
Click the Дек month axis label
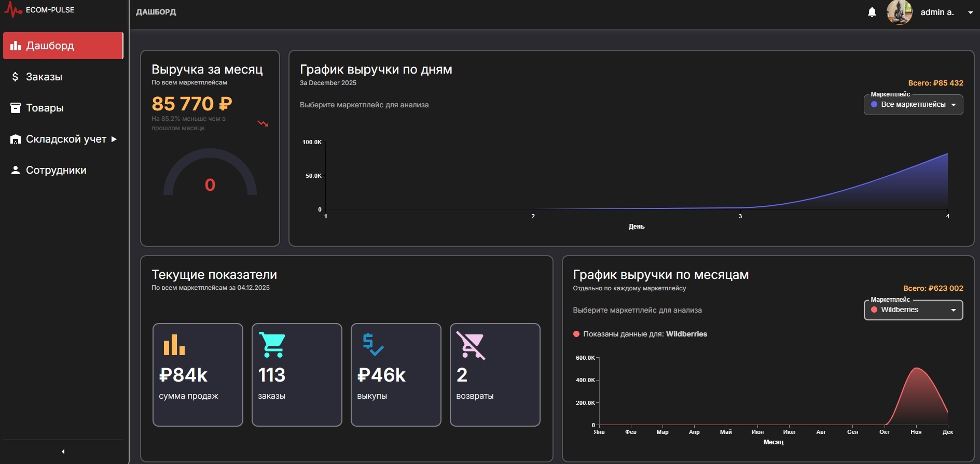coord(948,432)
